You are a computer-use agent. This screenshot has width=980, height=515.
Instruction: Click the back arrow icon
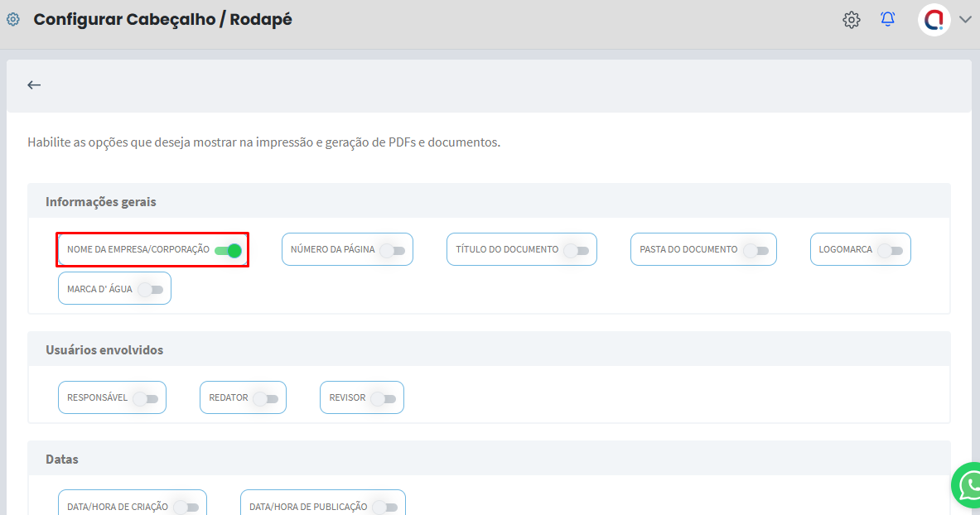(x=34, y=84)
